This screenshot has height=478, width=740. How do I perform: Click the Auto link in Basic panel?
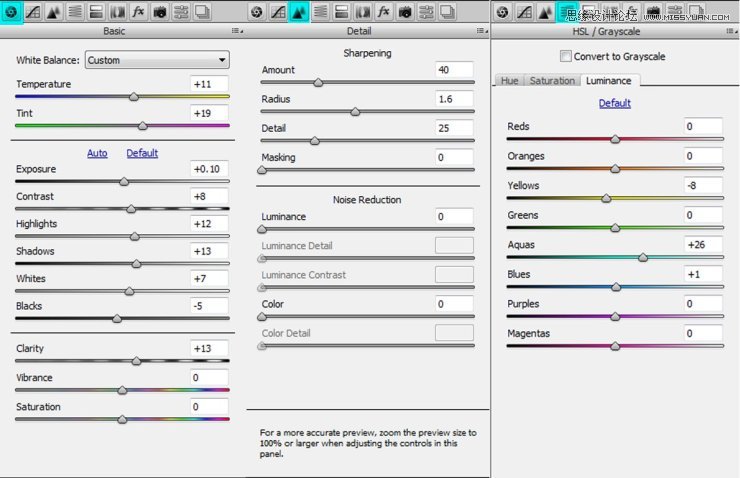pos(97,153)
